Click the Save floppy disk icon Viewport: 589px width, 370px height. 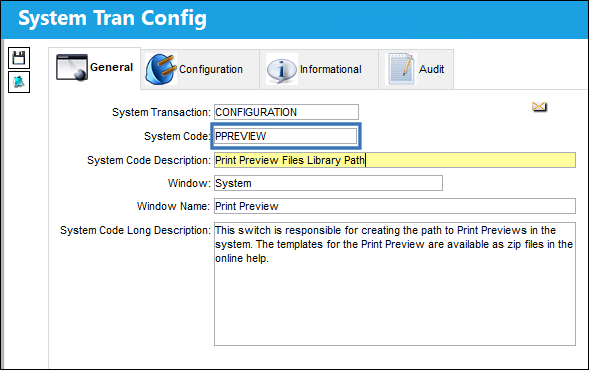19,58
